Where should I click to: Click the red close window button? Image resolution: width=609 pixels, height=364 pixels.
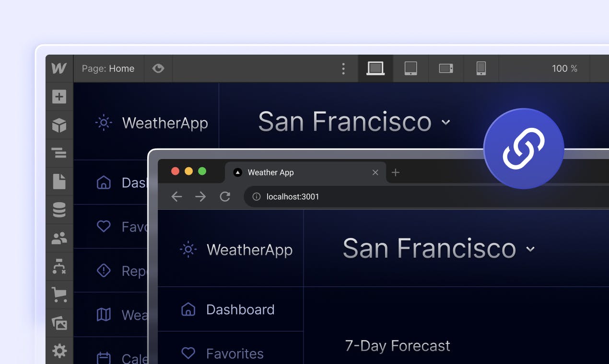175,171
